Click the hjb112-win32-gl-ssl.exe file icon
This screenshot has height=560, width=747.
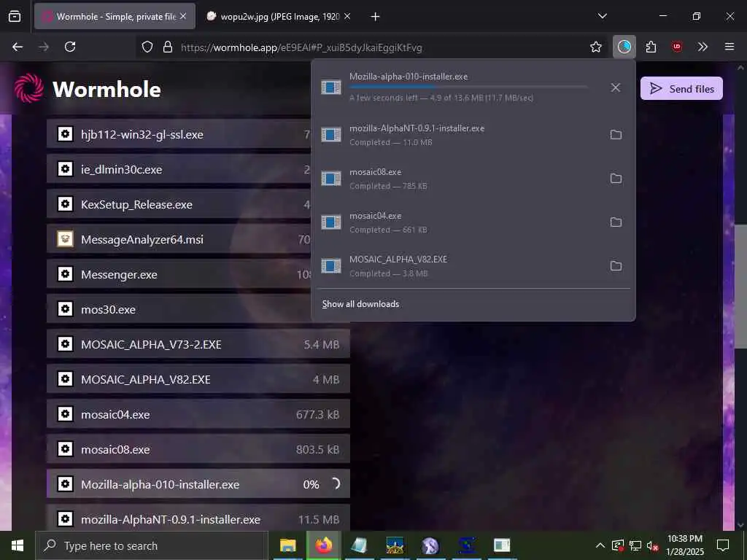click(x=65, y=134)
